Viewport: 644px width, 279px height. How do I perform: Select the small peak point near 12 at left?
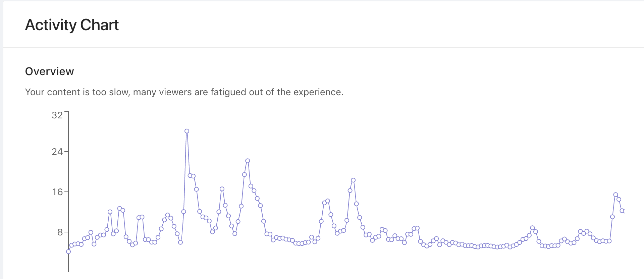pos(110,212)
